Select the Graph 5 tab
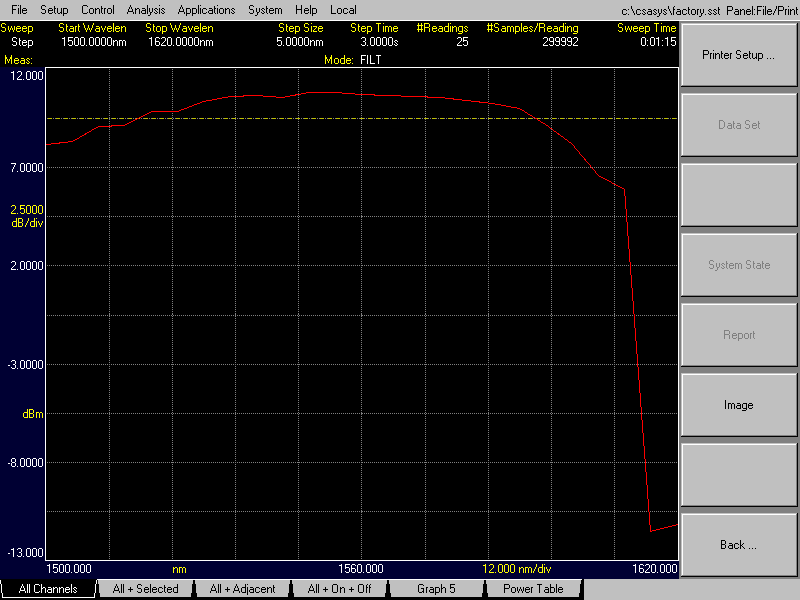The width and height of the screenshot is (800, 600). point(438,589)
